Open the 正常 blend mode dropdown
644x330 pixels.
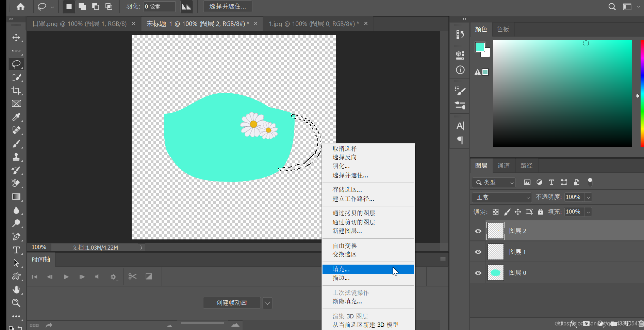pos(502,197)
